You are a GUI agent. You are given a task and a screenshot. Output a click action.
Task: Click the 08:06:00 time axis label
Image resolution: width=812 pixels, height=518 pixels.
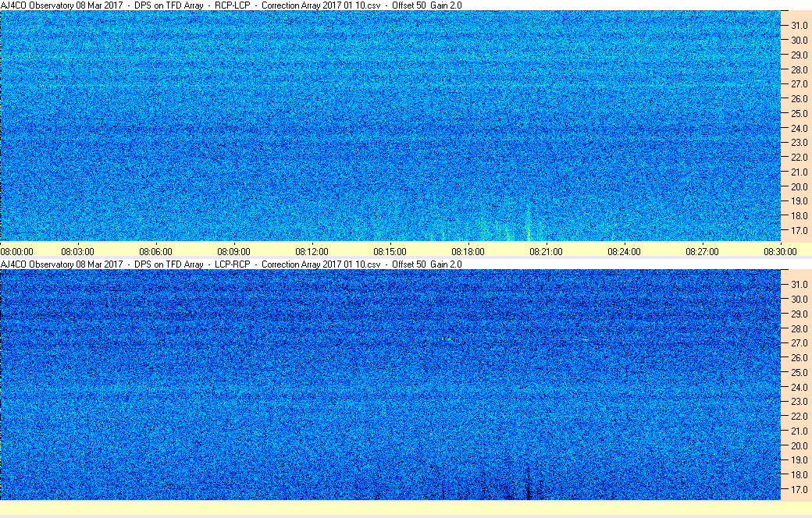(x=155, y=252)
